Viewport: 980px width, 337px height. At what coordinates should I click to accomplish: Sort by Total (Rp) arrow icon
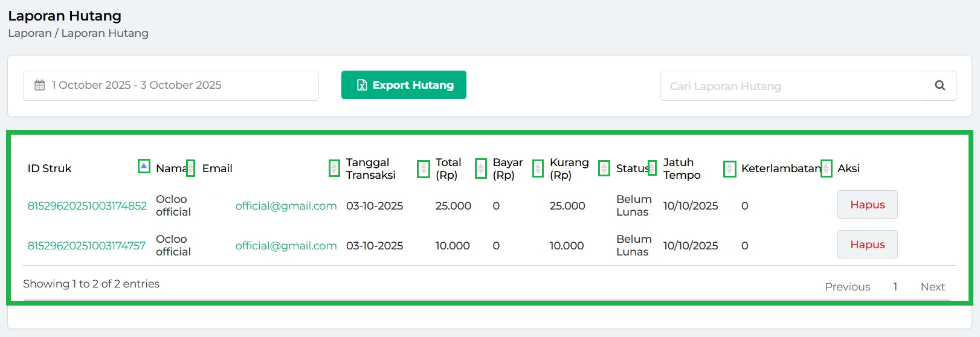[481, 168]
